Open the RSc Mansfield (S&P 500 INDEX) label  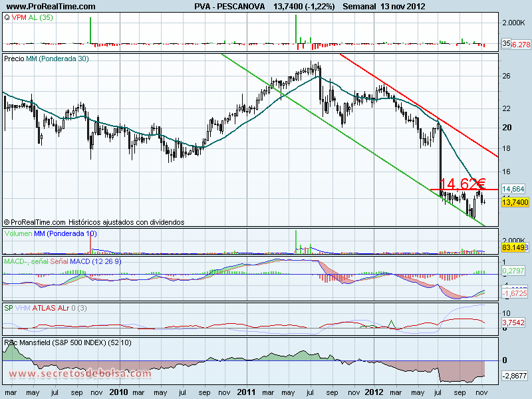tap(68, 342)
